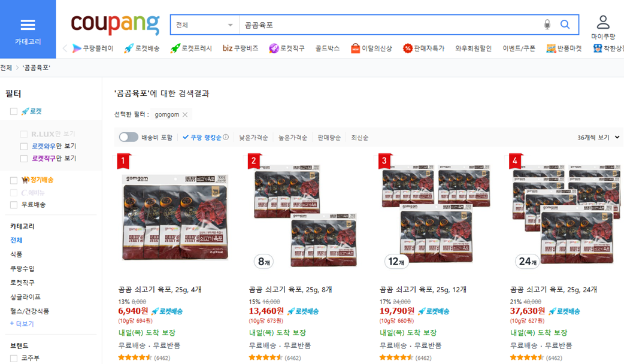Remove the gomgom filter chip
Screen dimensions: 624x364
click(x=184, y=114)
